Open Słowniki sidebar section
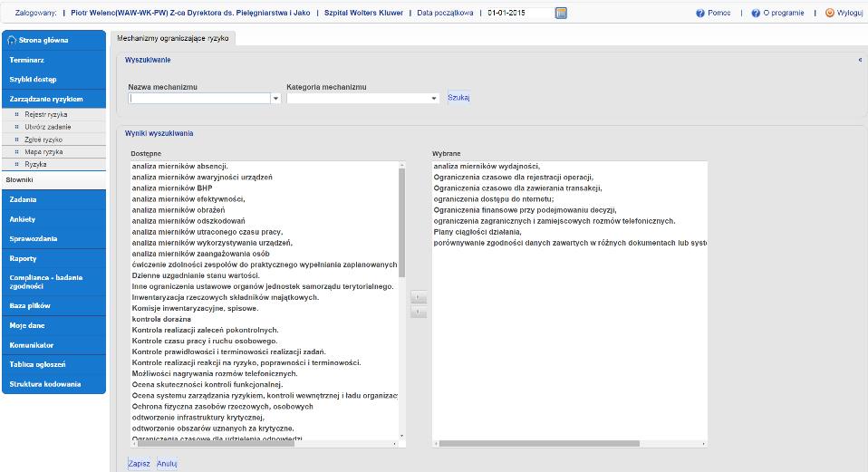 (x=53, y=180)
